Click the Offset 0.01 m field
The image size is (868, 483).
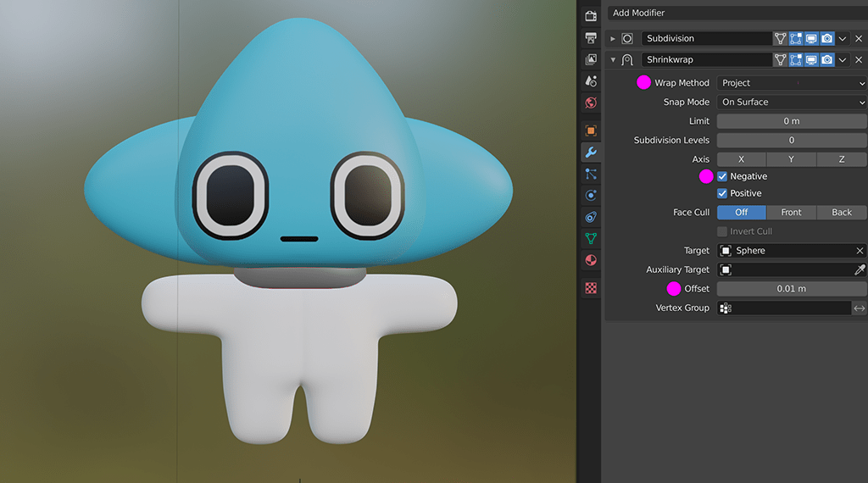pos(792,289)
